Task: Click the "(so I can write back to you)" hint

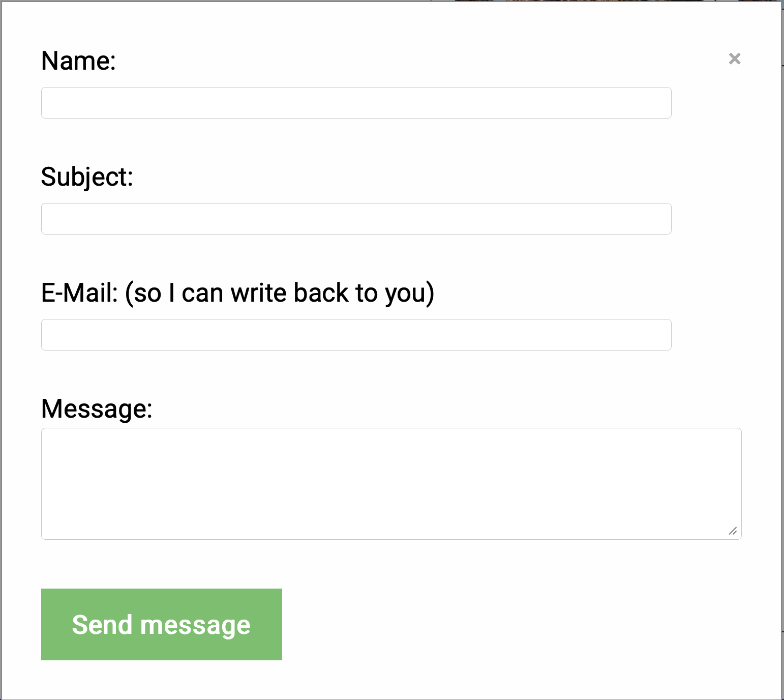Action: 280,293
